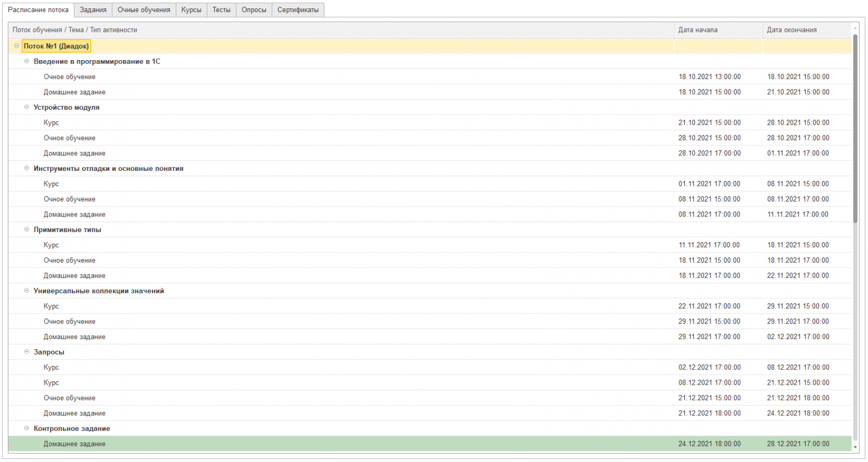Screen dimensions: 868x462
Task: Go to the Курсы tab
Action: point(191,10)
